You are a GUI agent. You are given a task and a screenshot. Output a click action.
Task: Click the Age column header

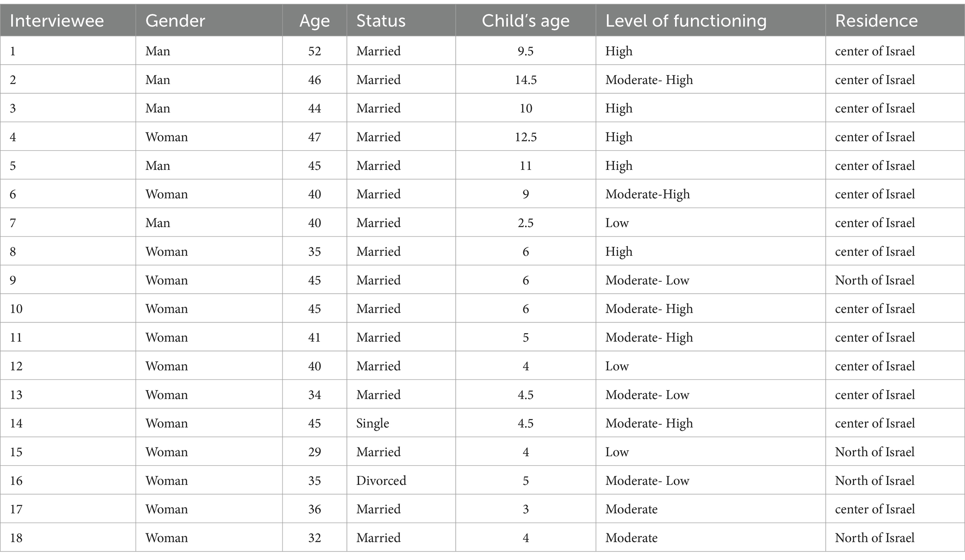click(315, 21)
